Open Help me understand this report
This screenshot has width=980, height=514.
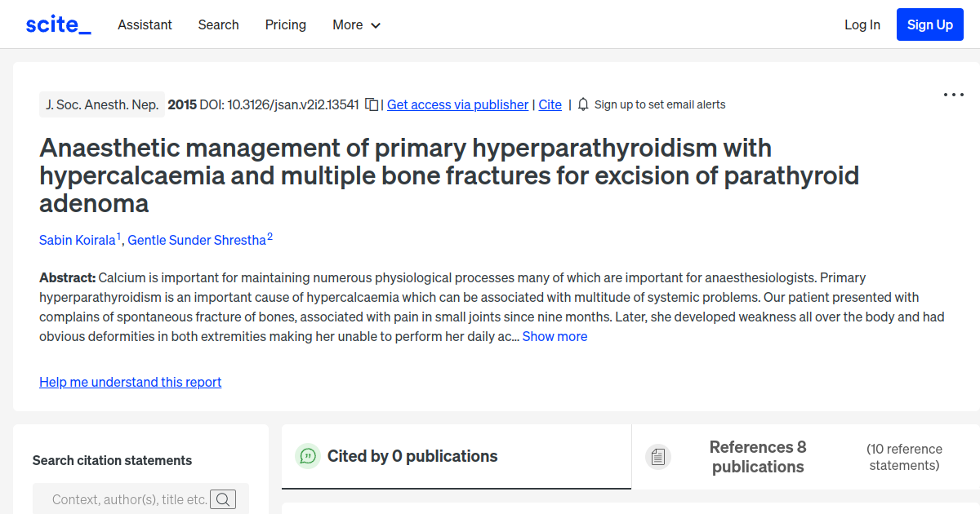pyautogui.click(x=130, y=382)
